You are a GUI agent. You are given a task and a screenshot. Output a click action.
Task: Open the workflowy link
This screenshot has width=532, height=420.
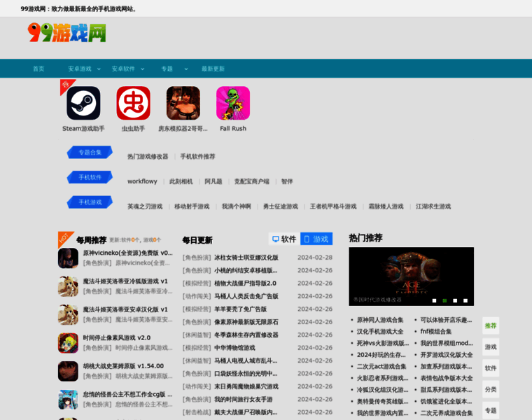(143, 181)
